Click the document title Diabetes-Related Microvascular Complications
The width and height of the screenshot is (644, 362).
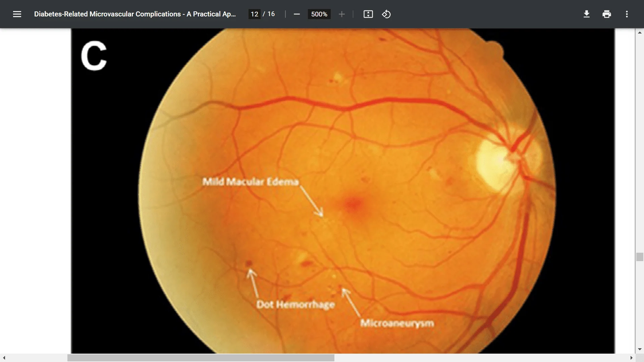(x=135, y=14)
